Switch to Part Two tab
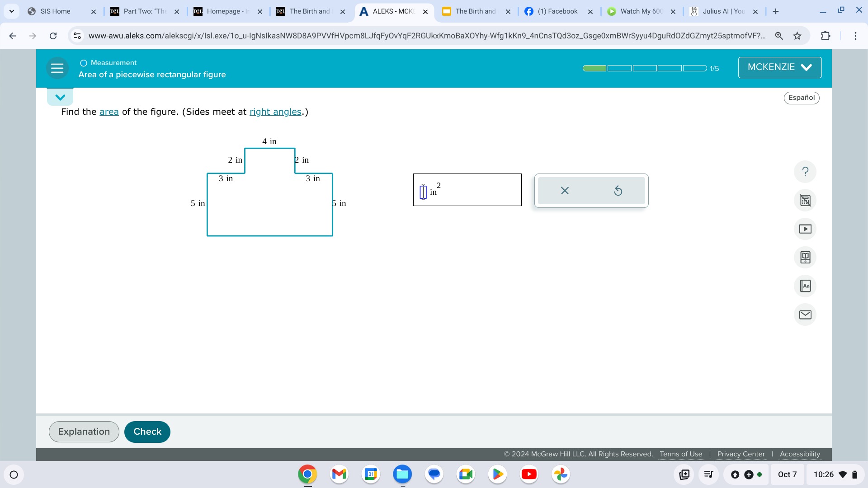 (x=145, y=11)
